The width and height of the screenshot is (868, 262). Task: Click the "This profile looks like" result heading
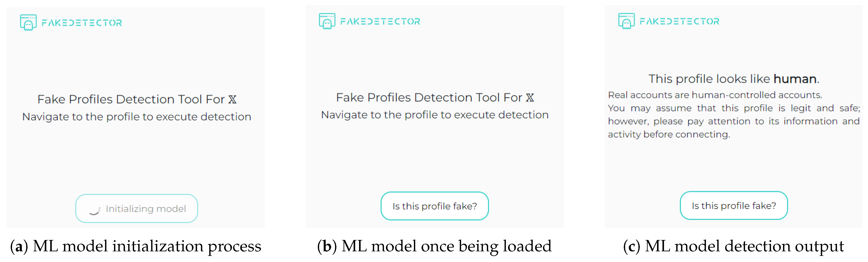710,79
